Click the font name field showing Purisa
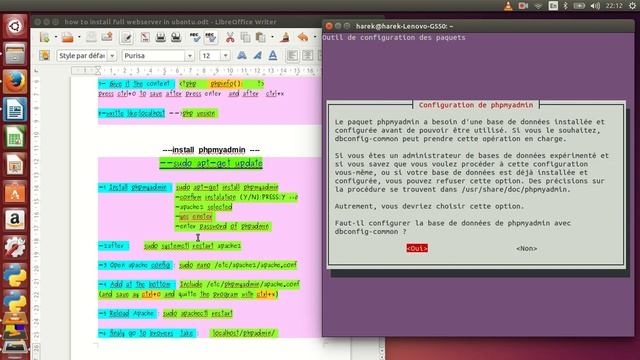640x360 pixels. [153, 56]
